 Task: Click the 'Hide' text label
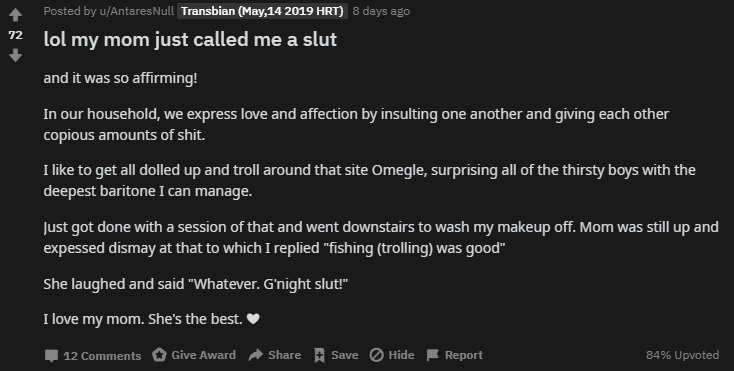(x=401, y=355)
